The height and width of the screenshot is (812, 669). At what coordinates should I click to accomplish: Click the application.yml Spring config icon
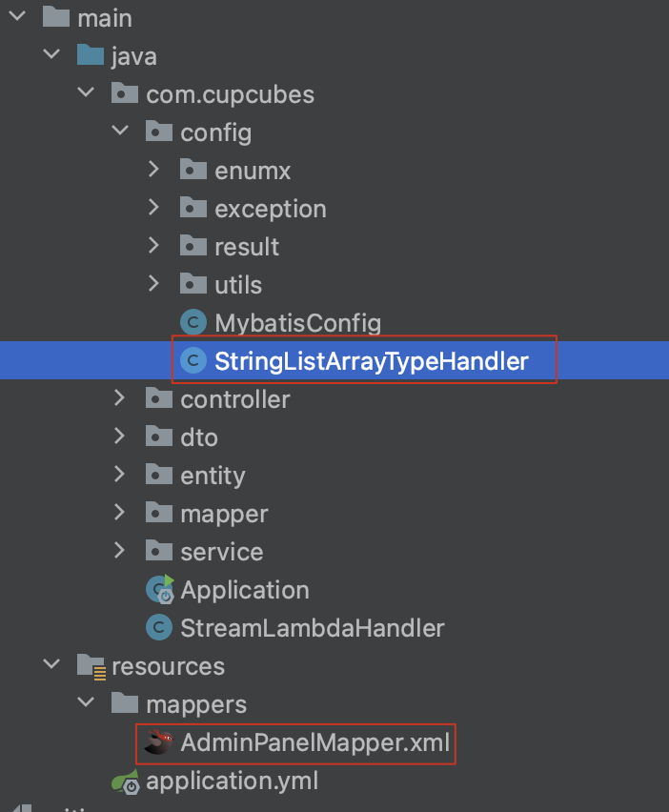click(125, 780)
